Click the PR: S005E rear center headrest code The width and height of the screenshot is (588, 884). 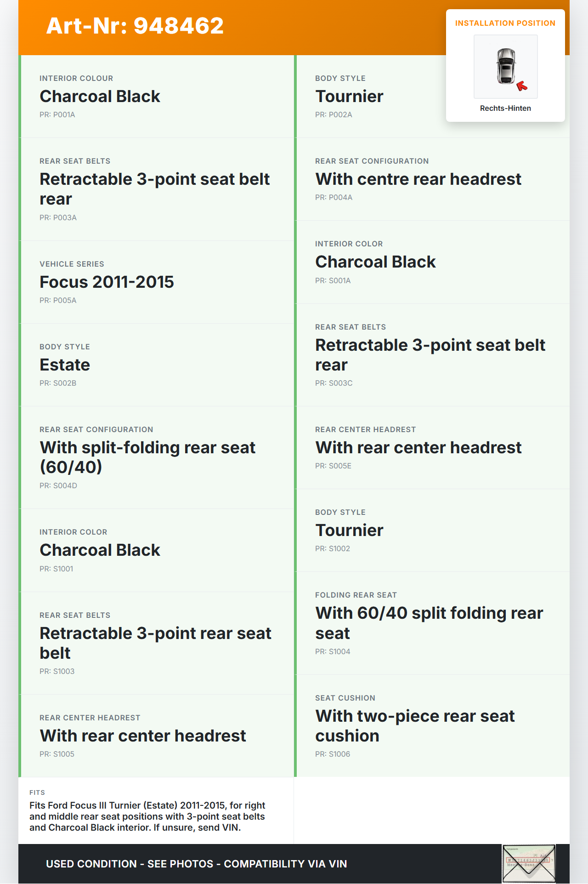pos(333,466)
